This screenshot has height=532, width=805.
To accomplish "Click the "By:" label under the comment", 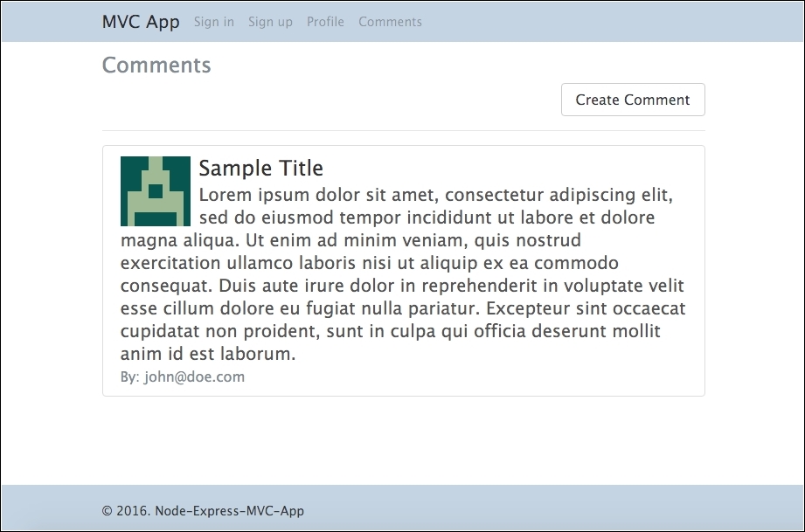I will (129, 377).
